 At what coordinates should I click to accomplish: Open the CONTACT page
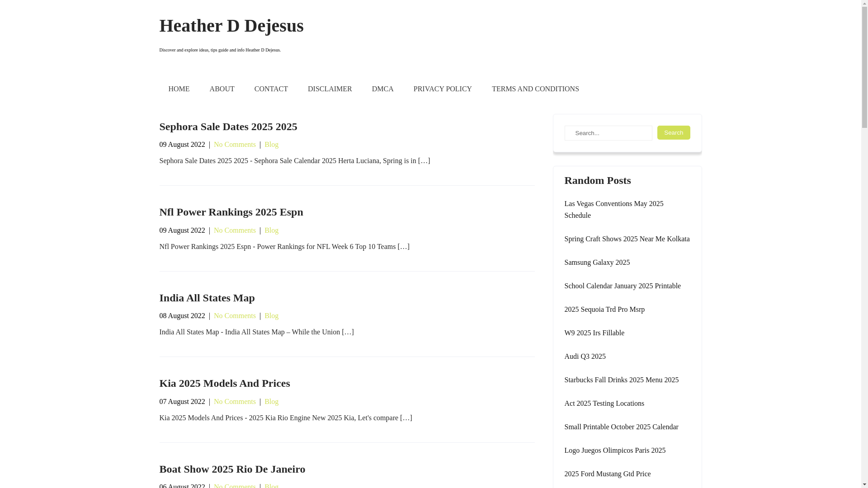pyautogui.click(x=271, y=89)
